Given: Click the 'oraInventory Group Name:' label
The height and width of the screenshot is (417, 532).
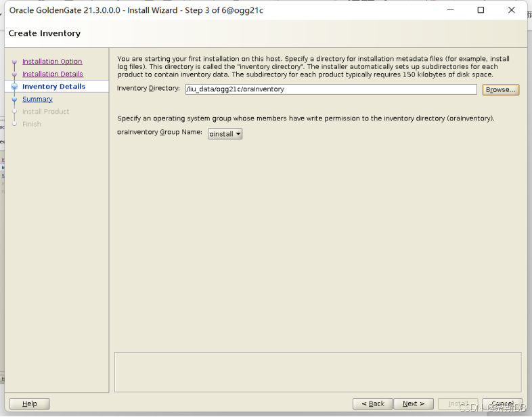Looking at the screenshot, I should click(x=160, y=132).
